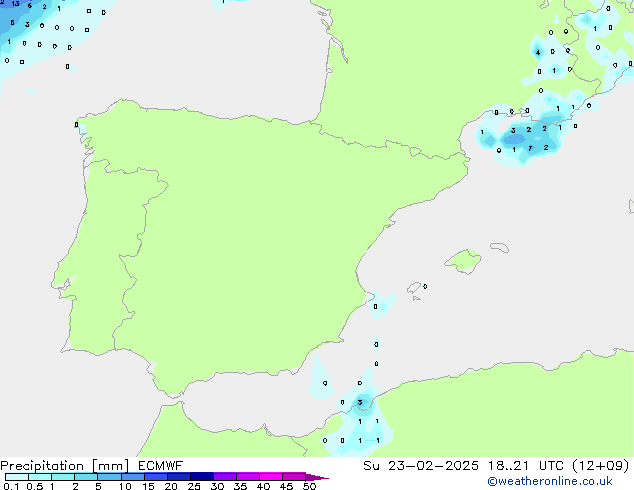Click the 45–50 mm legend color box
This screenshot has width=634, height=490.
point(294,477)
